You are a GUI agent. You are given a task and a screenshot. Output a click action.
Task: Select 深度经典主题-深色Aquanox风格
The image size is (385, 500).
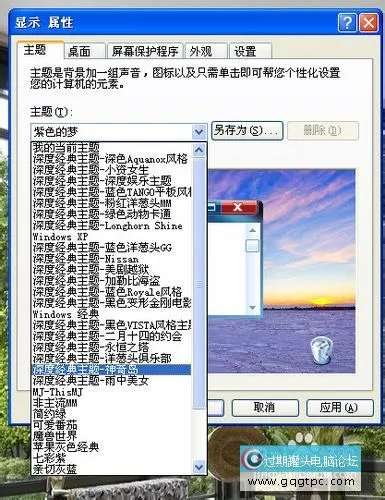pyautogui.click(x=111, y=158)
